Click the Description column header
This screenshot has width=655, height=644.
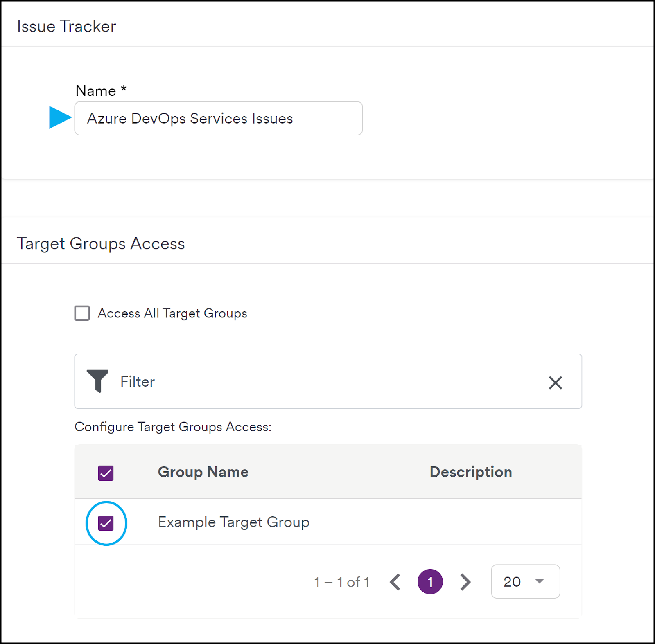click(471, 472)
